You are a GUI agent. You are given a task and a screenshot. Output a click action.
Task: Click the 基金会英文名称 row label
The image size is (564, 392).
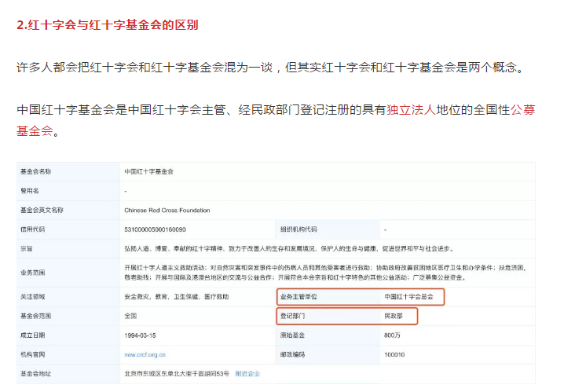[x=42, y=210]
